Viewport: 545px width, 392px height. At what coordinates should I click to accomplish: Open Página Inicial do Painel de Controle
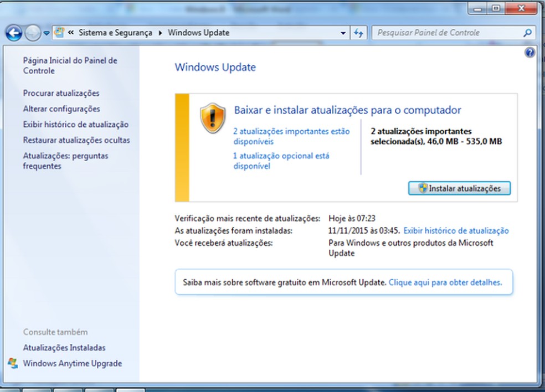(x=70, y=66)
